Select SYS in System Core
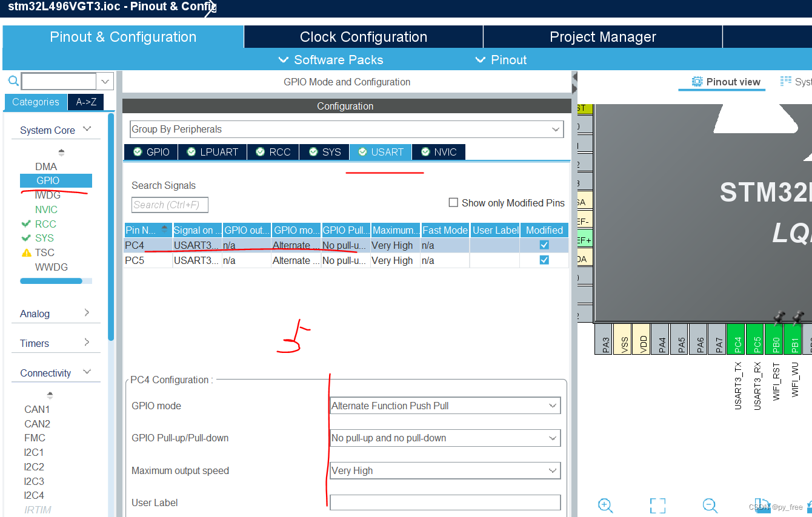 (x=44, y=238)
